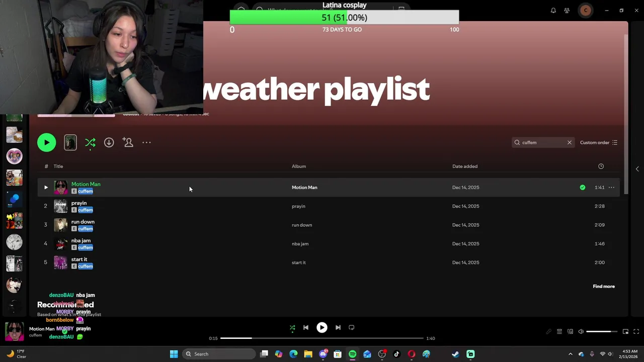Open the playlist video preview thumbnail

[x=70, y=142]
